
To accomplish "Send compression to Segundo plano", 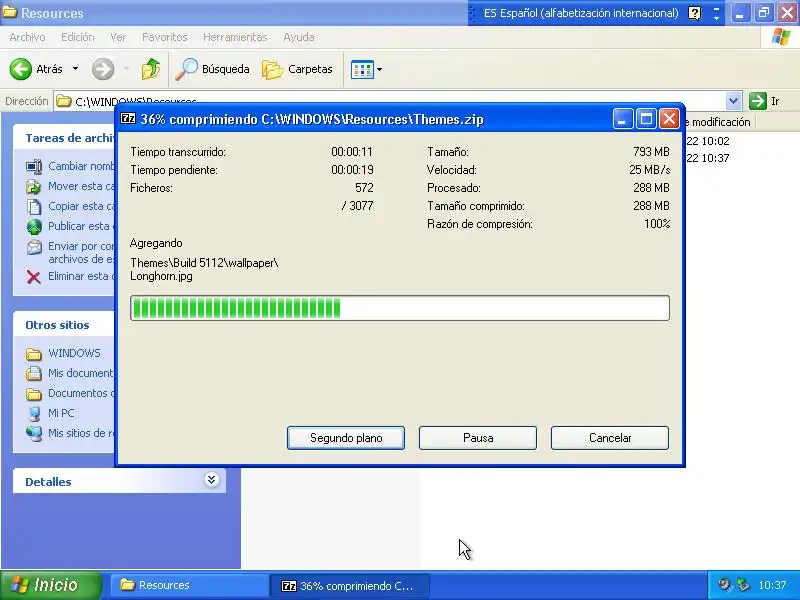I will (346, 438).
